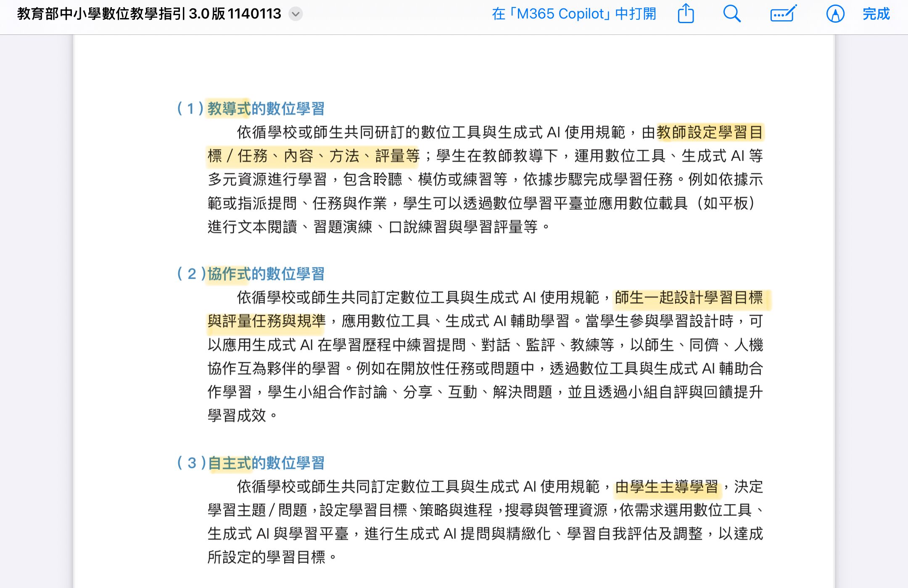Click highlighted text 教師設定學習目

(x=710, y=132)
